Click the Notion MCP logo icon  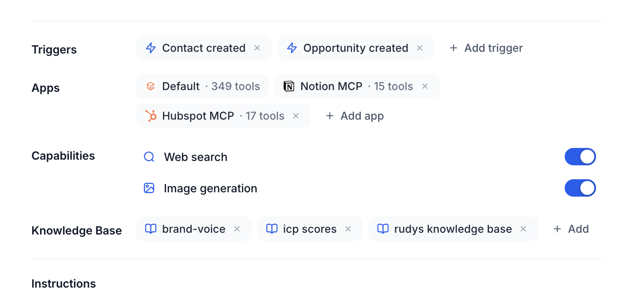[289, 86]
